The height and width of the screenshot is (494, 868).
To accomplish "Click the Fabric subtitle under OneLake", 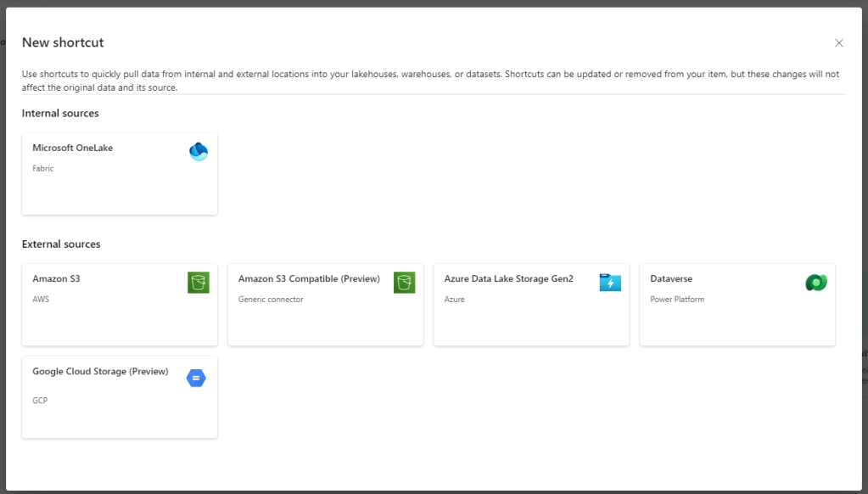I will click(43, 169).
